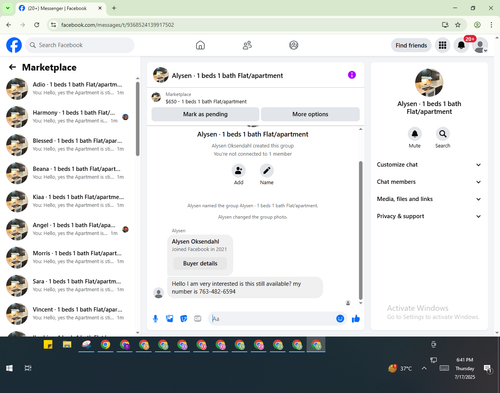Open Alysen group photo in right panel

point(429,83)
